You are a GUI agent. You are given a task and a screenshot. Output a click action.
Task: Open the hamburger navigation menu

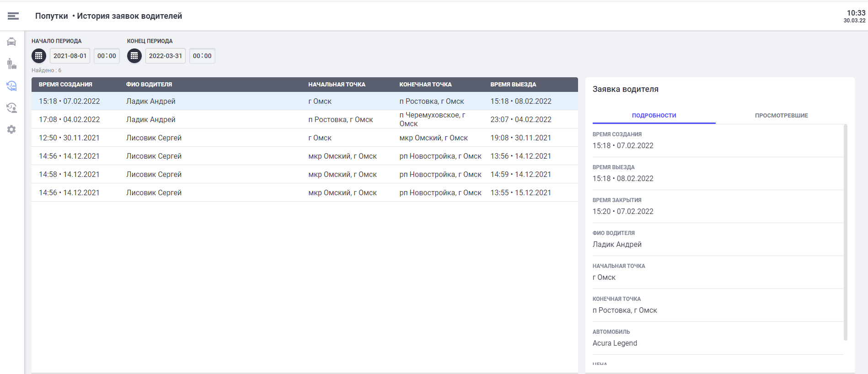(x=13, y=16)
